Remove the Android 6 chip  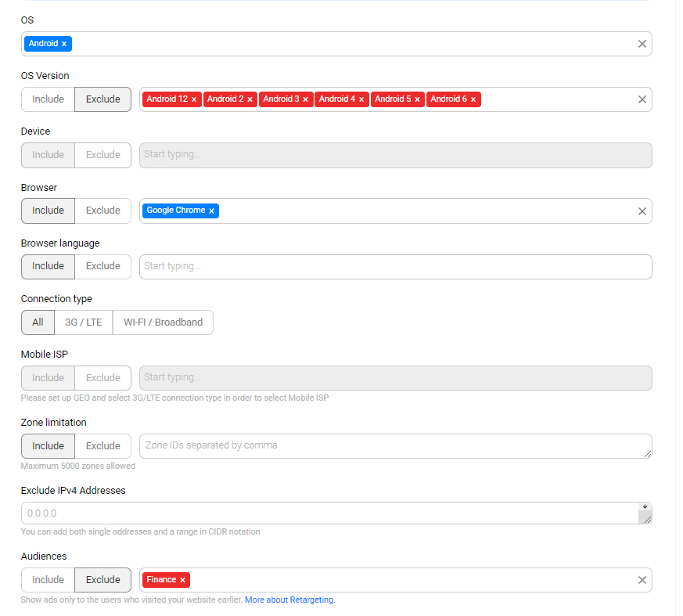[x=473, y=99]
